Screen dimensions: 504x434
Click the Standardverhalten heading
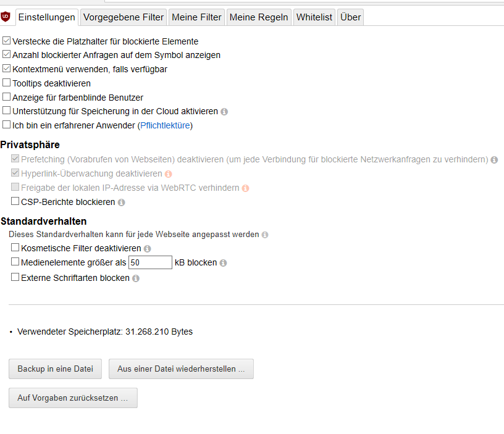44,222
